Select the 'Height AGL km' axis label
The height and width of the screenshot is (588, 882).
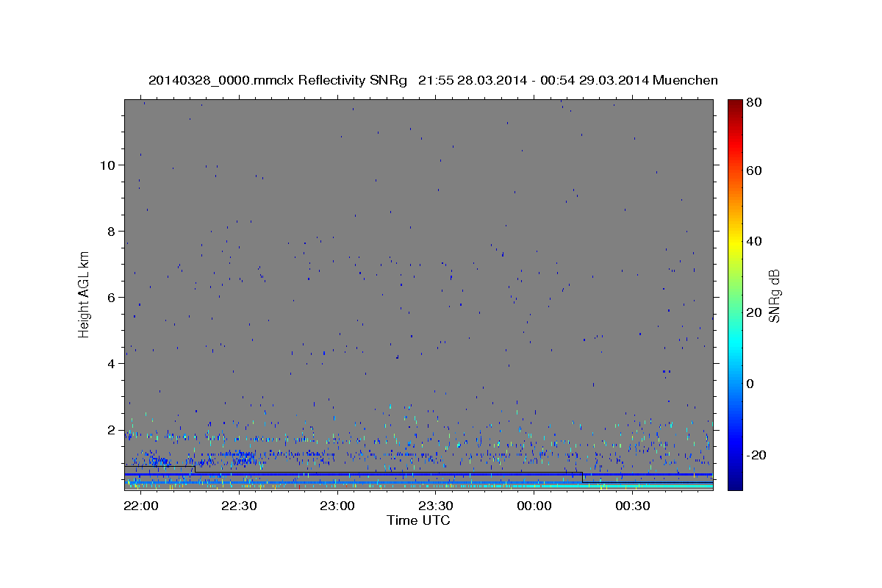(x=84, y=295)
